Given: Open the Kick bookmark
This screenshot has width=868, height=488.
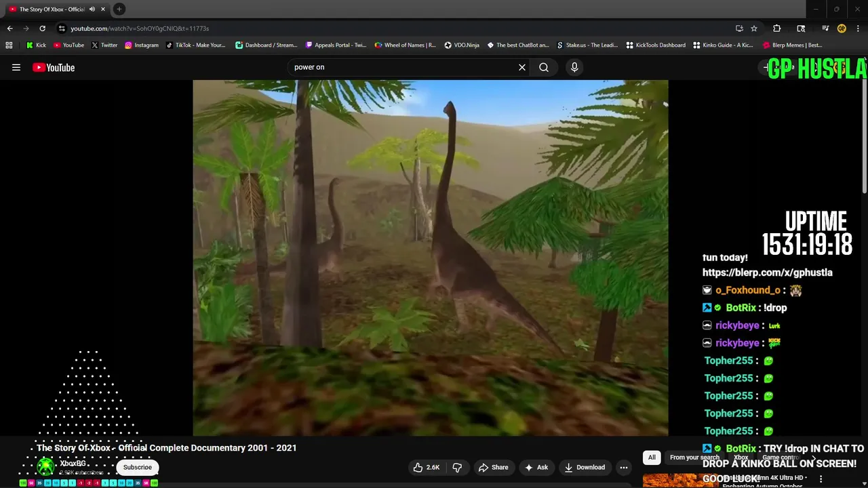Looking at the screenshot, I should click(36, 45).
